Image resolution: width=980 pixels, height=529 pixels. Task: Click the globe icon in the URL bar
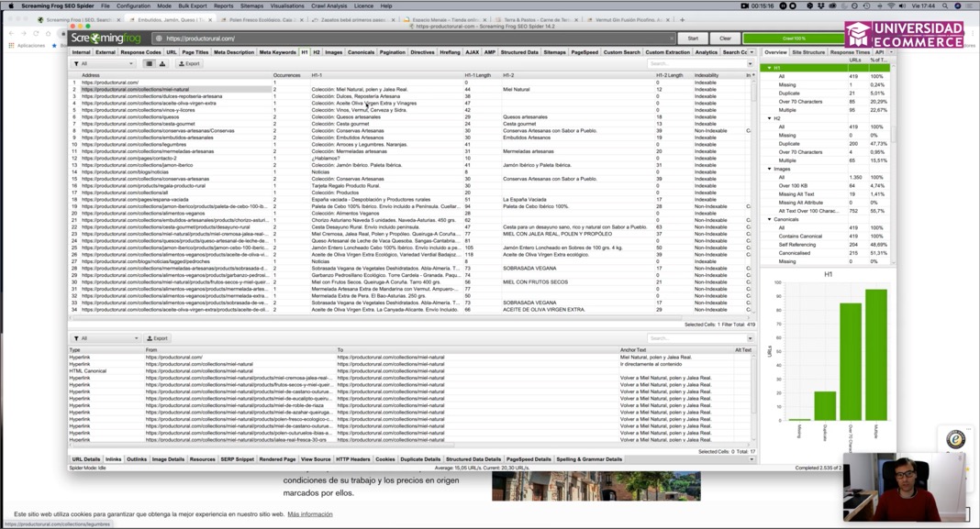point(159,39)
